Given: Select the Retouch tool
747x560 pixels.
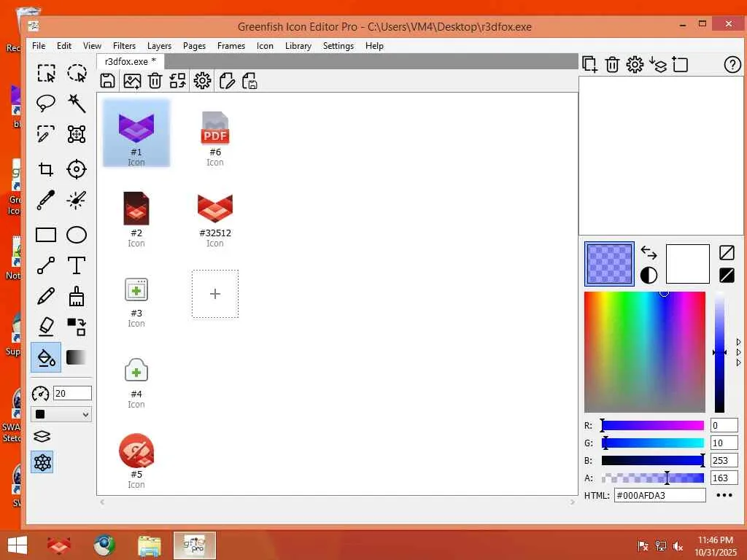Looking at the screenshot, I should pyautogui.click(x=76, y=200).
